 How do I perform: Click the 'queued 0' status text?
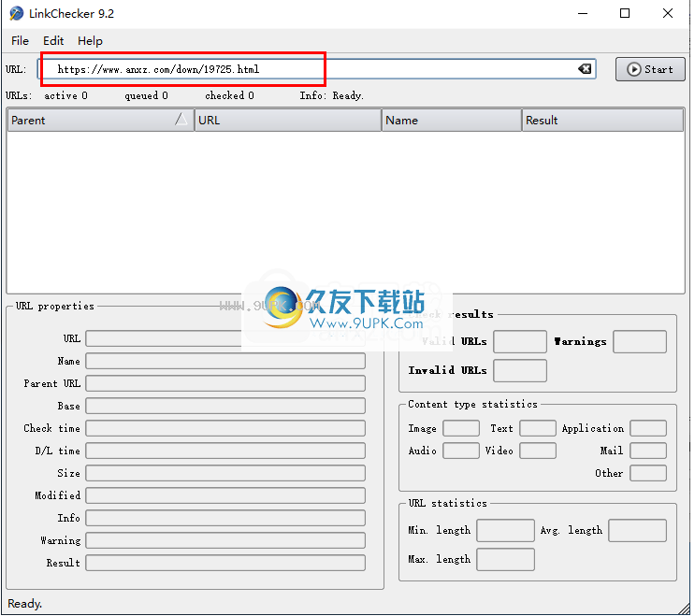coord(146,95)
